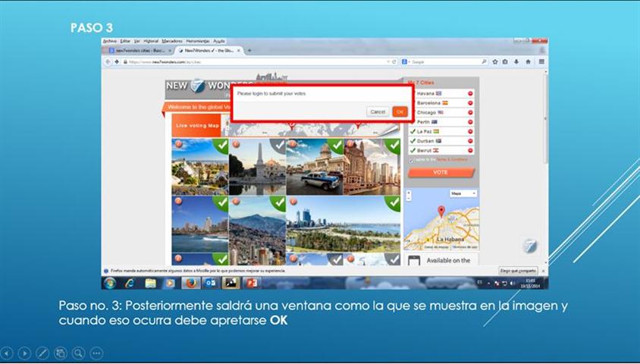Image resolution: width=640 pixels, height=364 pixels.
Task: Remove Perth from My 7 Cities
Action: pos(470,122)
